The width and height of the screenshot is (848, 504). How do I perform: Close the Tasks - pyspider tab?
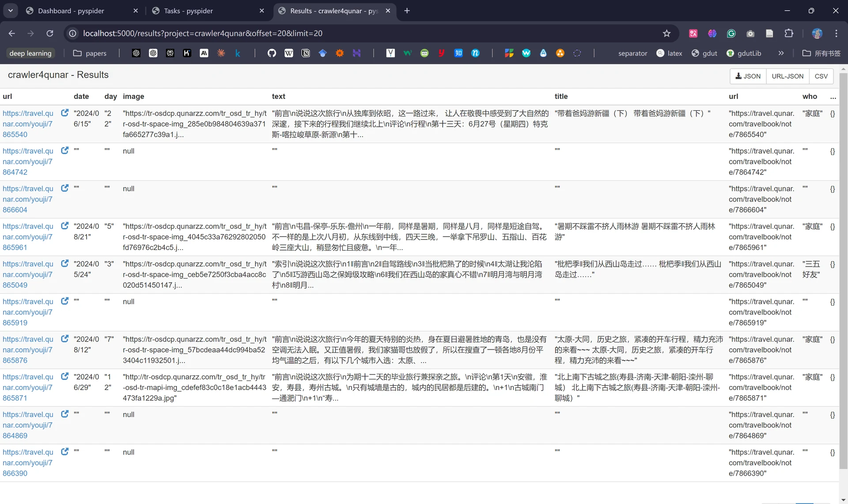click(262, 11)
